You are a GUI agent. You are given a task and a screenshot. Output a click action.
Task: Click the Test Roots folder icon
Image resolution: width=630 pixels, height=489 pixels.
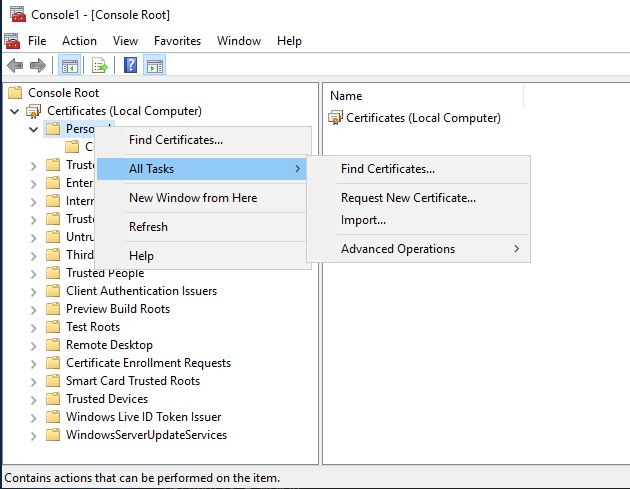click(x=53, y=327)
